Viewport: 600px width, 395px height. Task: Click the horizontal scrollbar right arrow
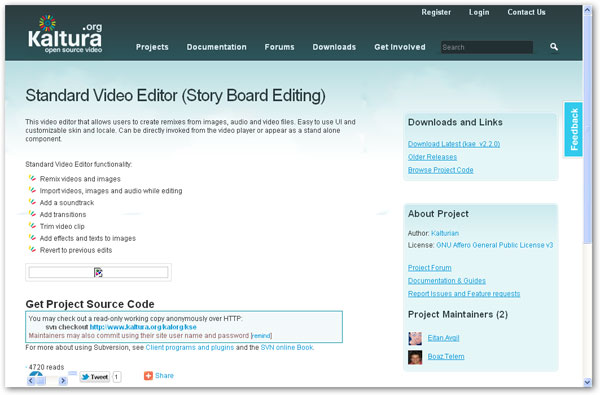tap(63, 380)
